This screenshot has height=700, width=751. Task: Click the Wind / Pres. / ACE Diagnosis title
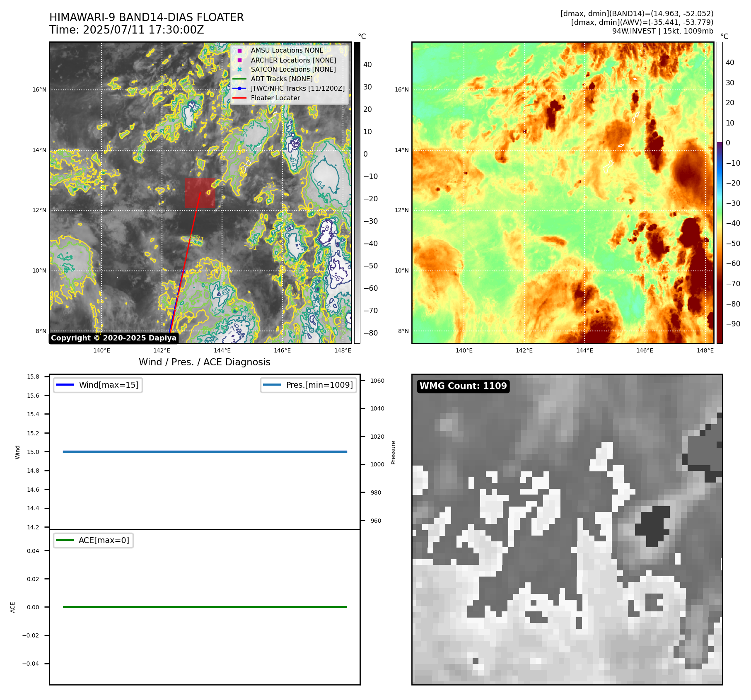[205, 362]
